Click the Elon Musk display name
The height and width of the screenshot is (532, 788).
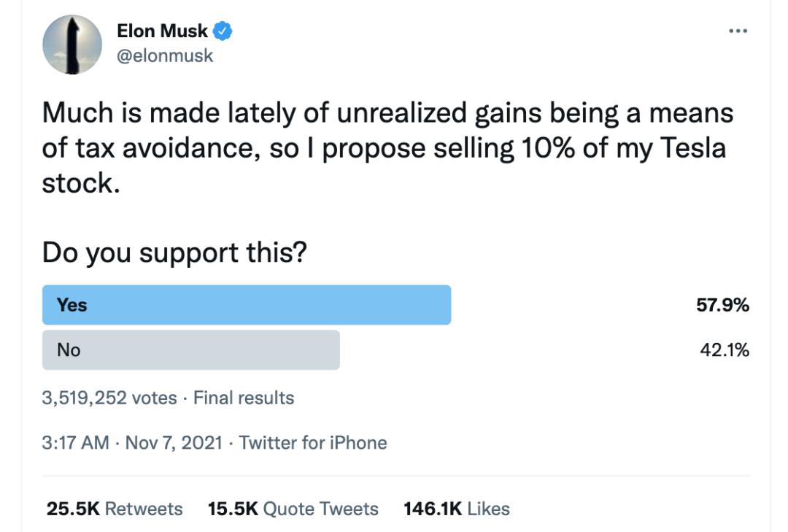[162, 31]
